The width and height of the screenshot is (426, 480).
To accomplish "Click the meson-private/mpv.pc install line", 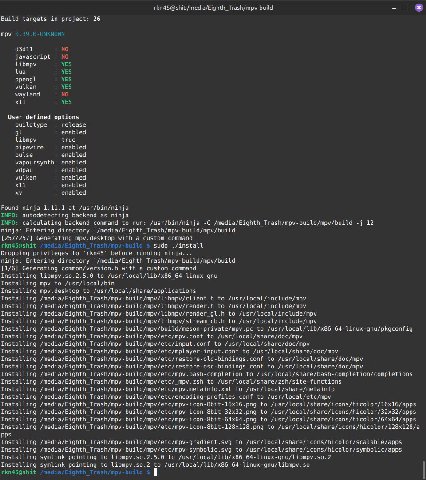I will pyautogui.click(x=207, y=329).
